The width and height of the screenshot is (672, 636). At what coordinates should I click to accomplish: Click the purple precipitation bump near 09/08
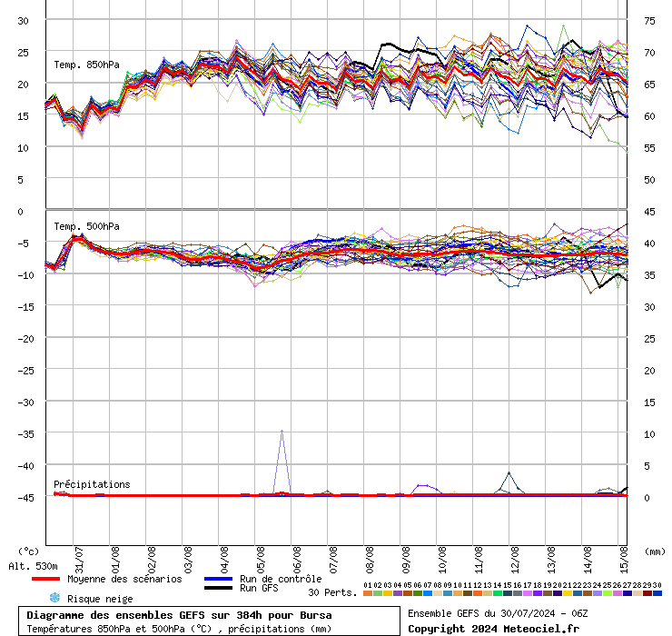[427, 489]
